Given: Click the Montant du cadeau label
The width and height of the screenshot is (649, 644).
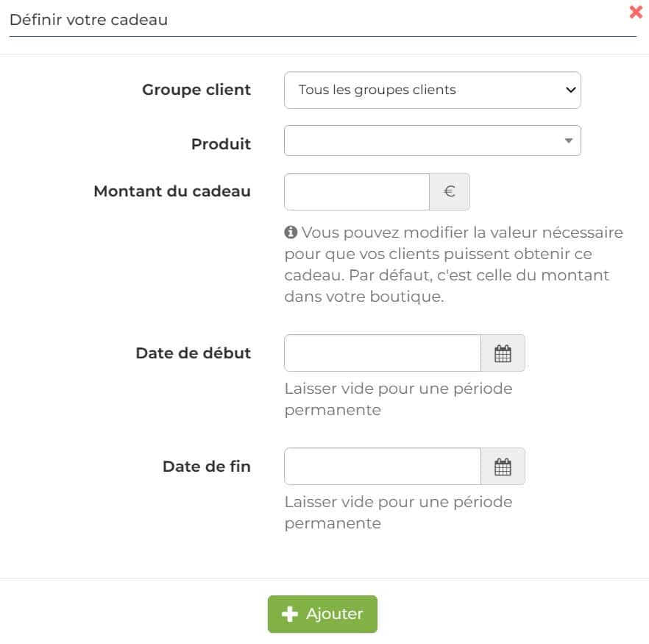Looking at the screenshot, I should 172,191.
